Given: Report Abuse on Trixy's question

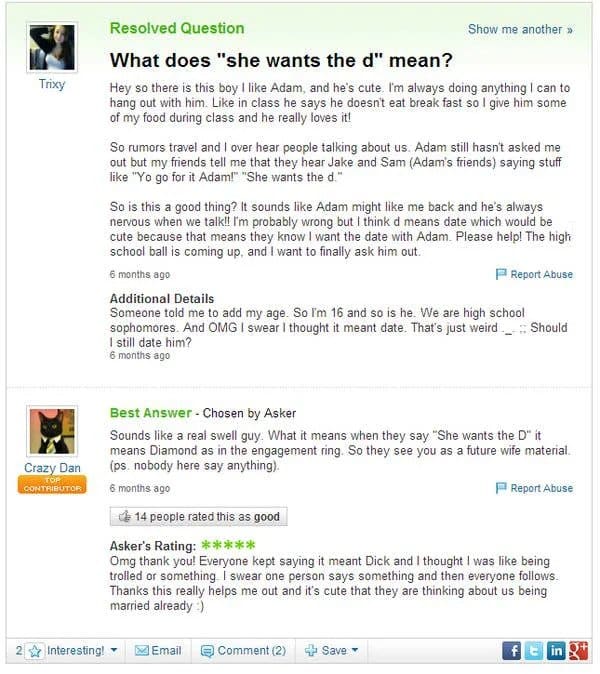Looking at the screenshot, I should (534, 274).
